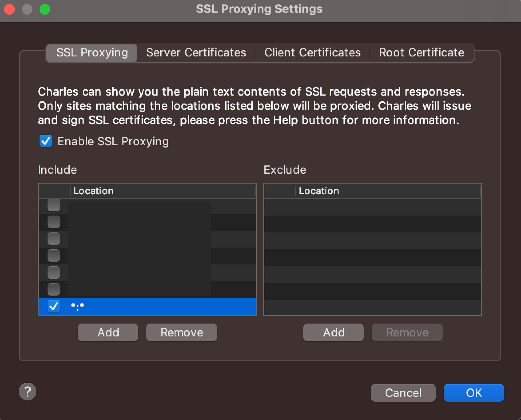Image resolution: width=521 pixels, height=420 pixels.
Task: Click the Include table Location header
Action: [x=163, y=191]
